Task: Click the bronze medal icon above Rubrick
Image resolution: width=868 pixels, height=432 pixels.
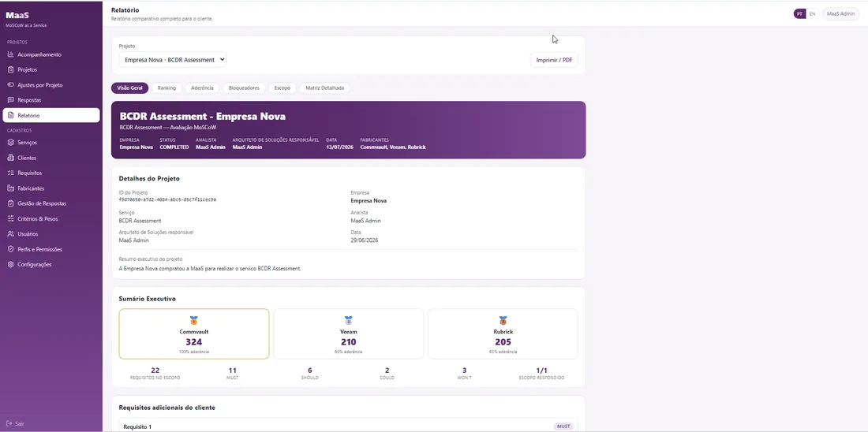Action: 503,320
